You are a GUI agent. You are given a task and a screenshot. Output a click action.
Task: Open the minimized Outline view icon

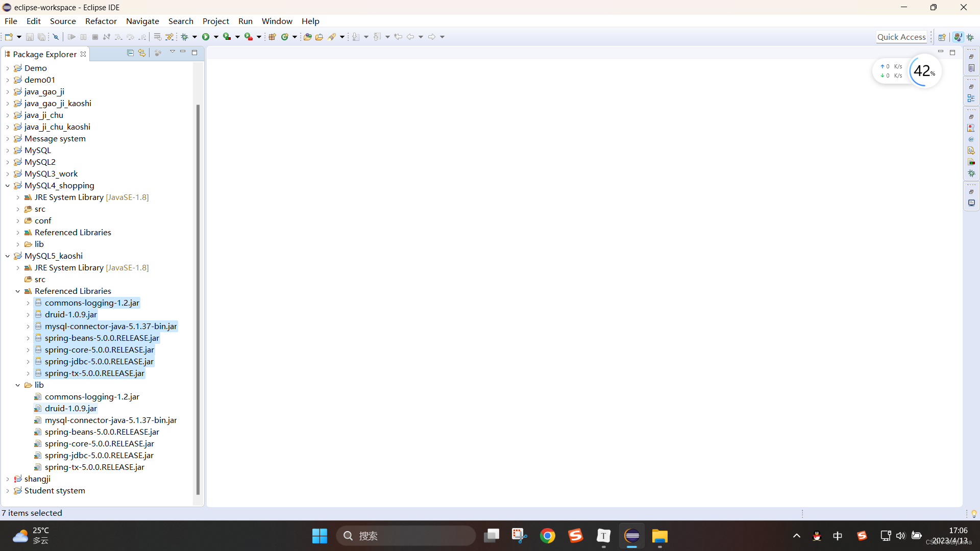(x=971, y=98)
